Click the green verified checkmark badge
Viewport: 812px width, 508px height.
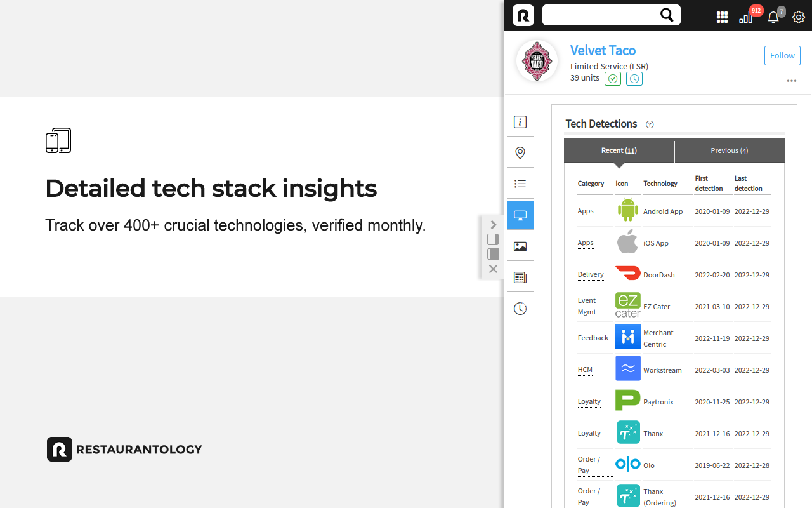pos(613,79)
